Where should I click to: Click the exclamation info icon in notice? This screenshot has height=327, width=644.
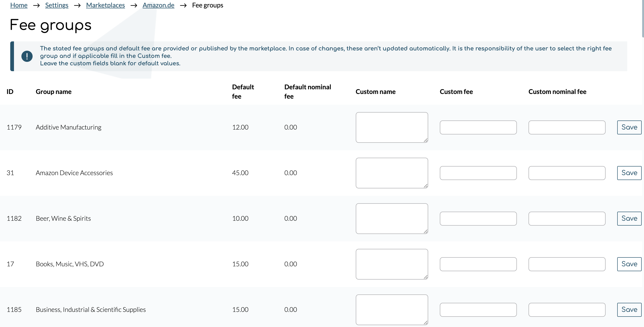pyautogui.click(x=27, y=56)
